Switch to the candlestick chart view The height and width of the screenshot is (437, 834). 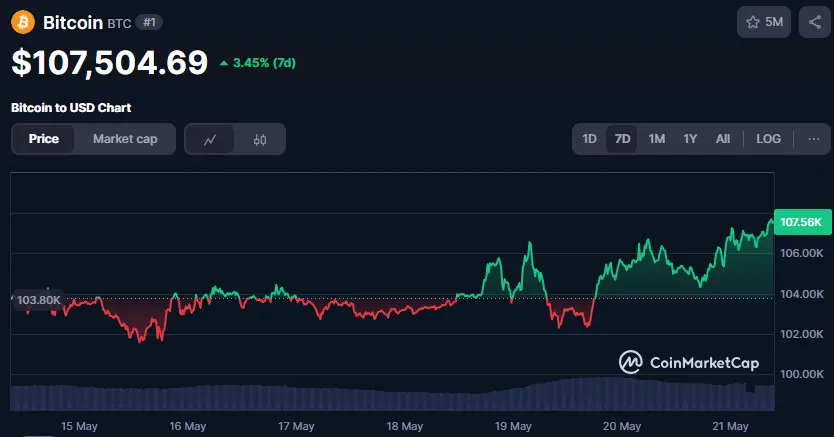pos(260,139)
